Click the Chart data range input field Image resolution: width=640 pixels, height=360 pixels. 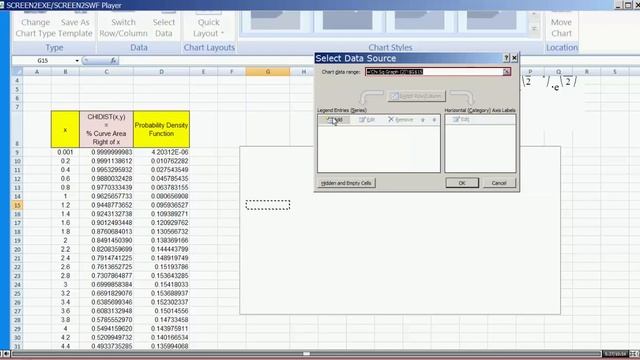[434, 72]
